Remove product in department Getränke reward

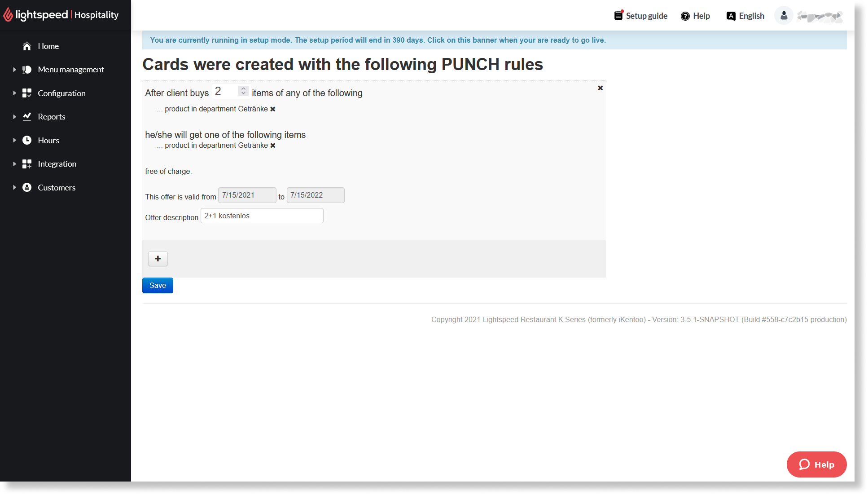click(x=273, y=146)
